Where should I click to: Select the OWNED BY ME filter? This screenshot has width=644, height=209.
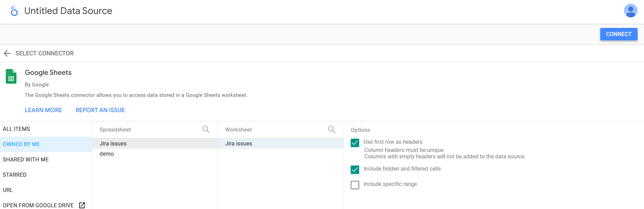point(46,144)
